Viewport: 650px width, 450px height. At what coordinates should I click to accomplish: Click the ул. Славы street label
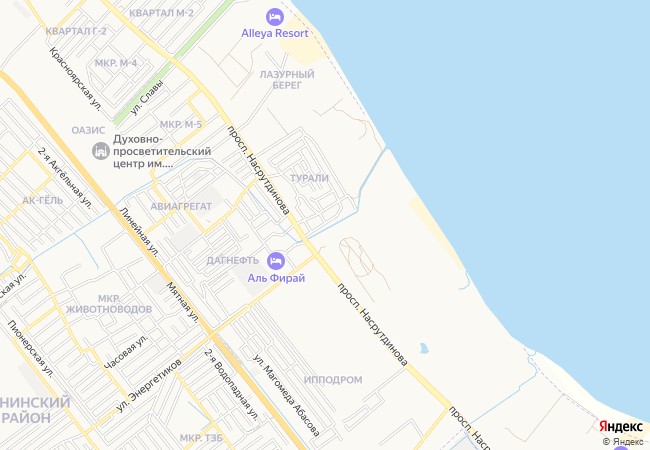point(147,97)
